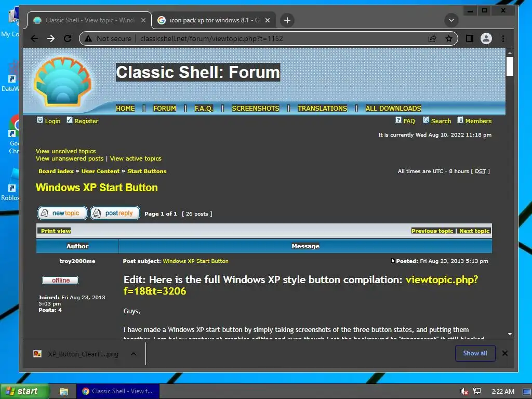The width and height of the screenshot is (532, 399).
Task: Click the Register checkmark icon
Action: 70,120
